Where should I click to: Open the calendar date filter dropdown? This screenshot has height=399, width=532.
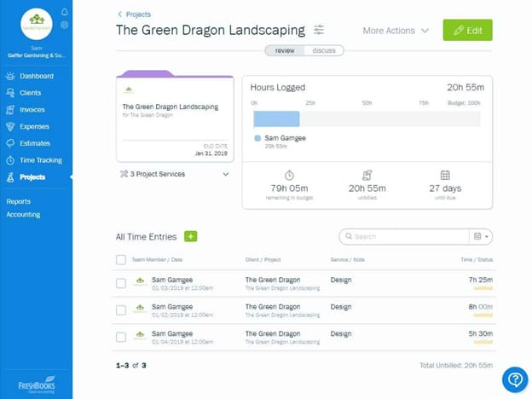tap(481, 236)
